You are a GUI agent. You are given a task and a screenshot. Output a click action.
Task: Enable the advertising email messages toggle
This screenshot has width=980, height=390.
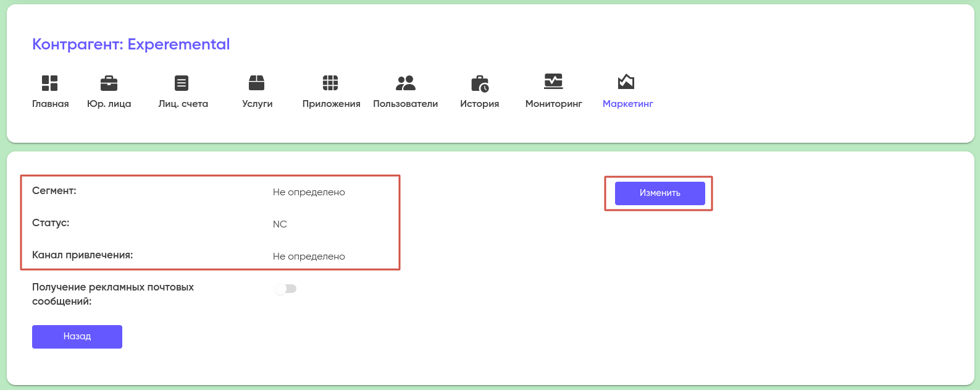(x=285, y=289)
